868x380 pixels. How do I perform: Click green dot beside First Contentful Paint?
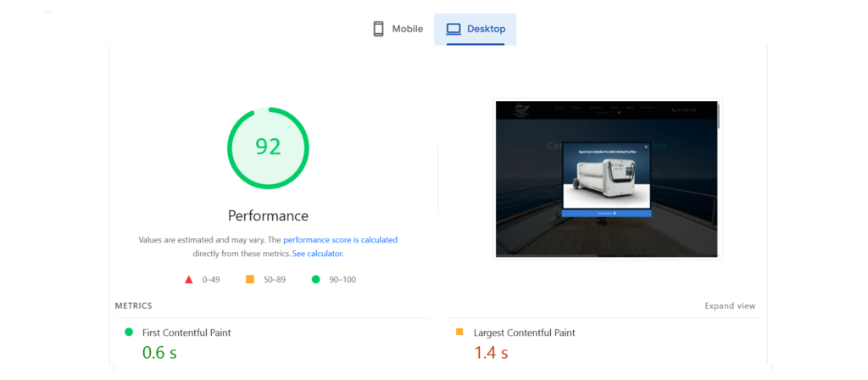[129, 332]
